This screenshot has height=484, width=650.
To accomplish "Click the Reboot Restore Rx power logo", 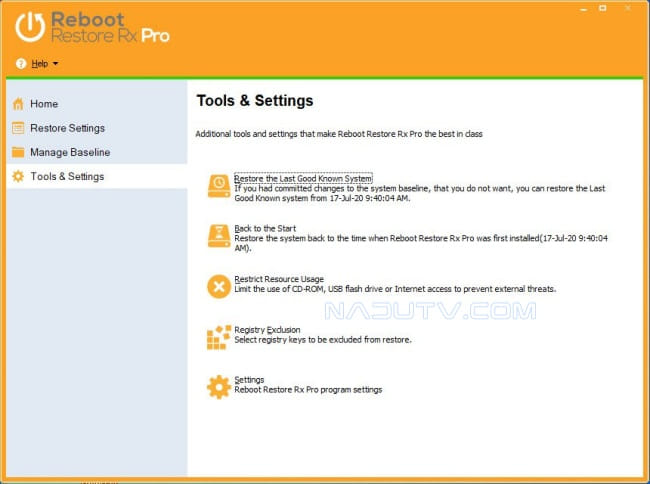I will point(30,27).
